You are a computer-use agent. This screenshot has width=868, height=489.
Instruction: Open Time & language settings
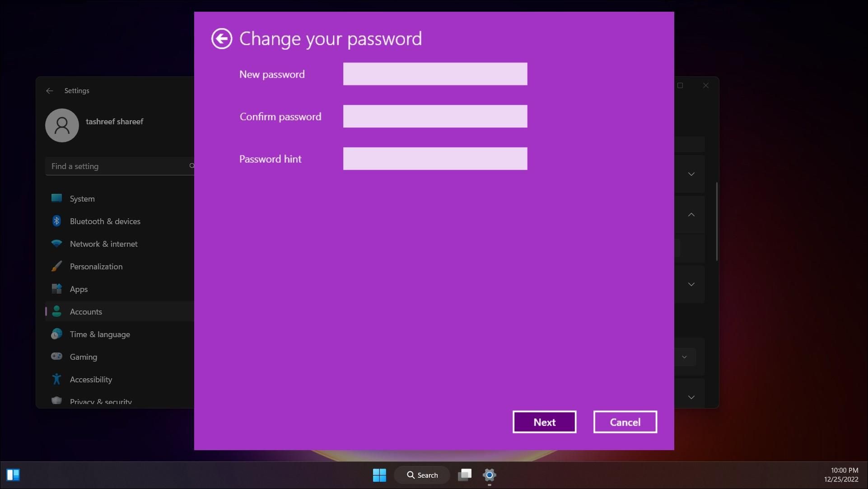(x=100, y=334)
